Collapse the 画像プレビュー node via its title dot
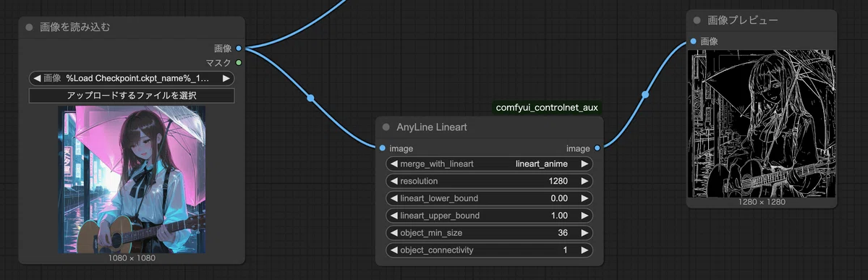 (x=697, y=21)
